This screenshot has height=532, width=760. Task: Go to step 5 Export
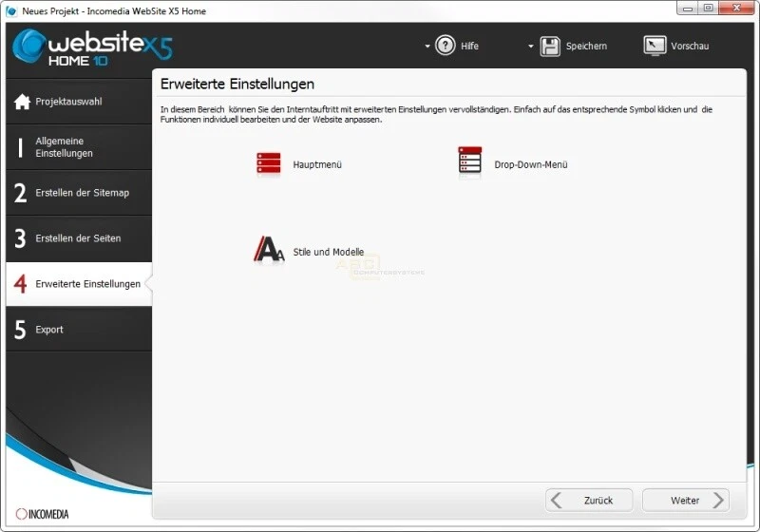coord(79,330)
